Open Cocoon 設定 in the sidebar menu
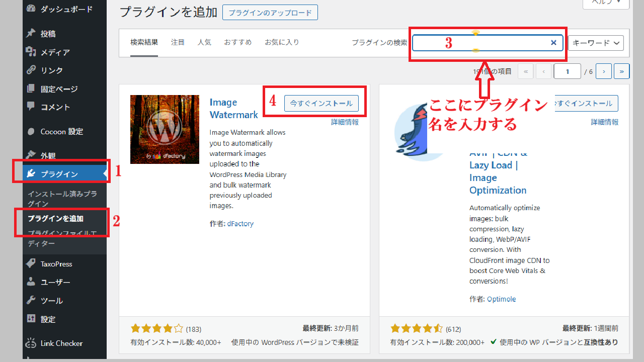This screenshot has width=644, height=362. [62, 132]
